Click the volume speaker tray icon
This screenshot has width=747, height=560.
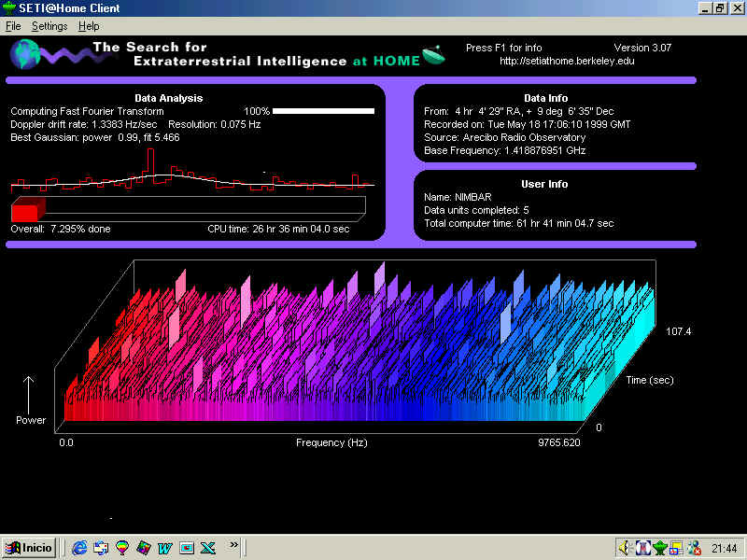tap(624, 548)
